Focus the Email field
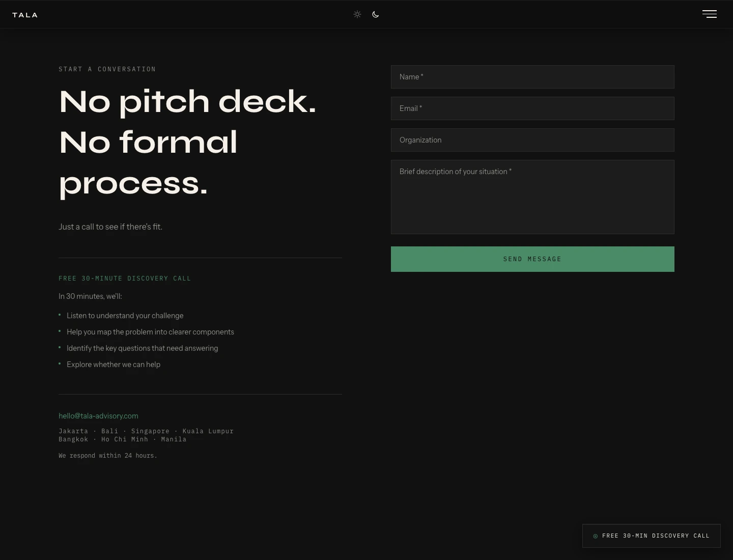 [532, 108]
